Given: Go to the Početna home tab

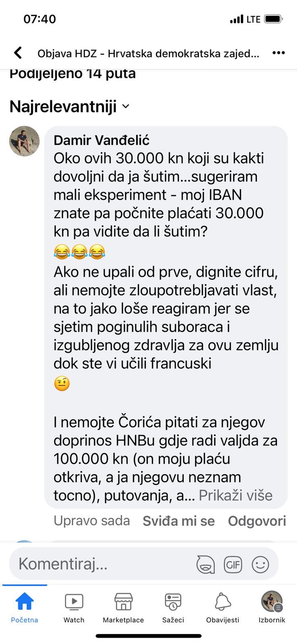Looking at the screenshot, I should 25,607.
